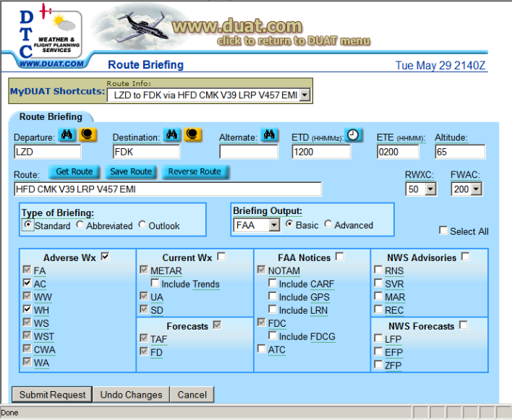Click the CWA label link
The height and width of the screenshot is (420, 512).
coord(44,350)
